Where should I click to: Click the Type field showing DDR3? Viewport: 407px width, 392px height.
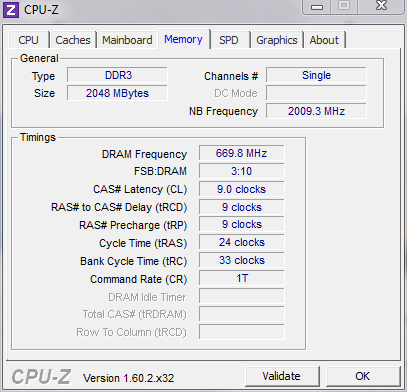click(x=117, y=75)
